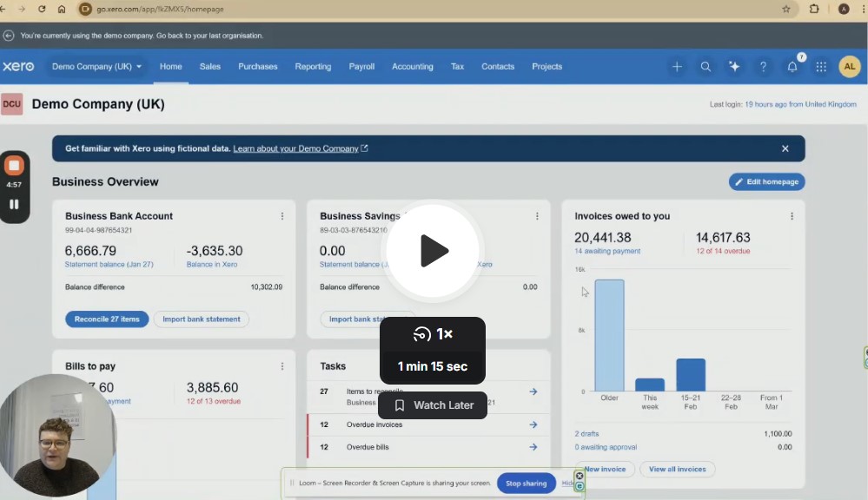This screenshot has height=500, width=868.
Task: Open the Overdue bills task arrow
Action: point(533,447)
